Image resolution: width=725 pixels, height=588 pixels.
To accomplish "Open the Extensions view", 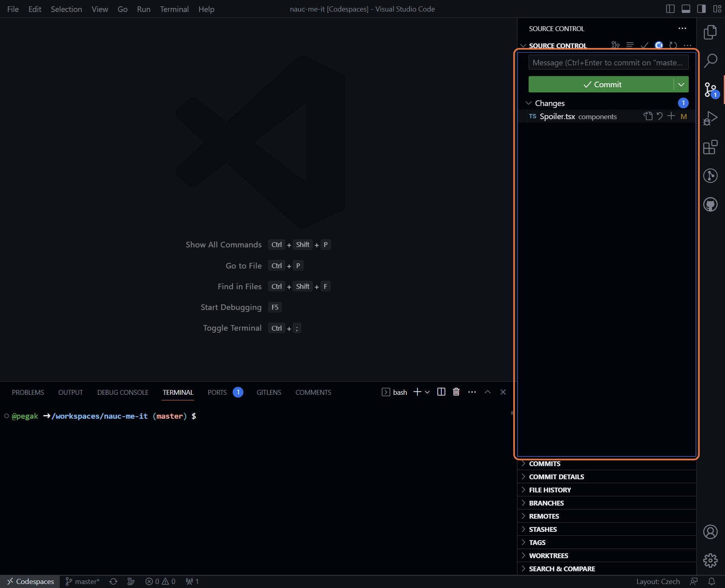I will click(x=710, y=147).
